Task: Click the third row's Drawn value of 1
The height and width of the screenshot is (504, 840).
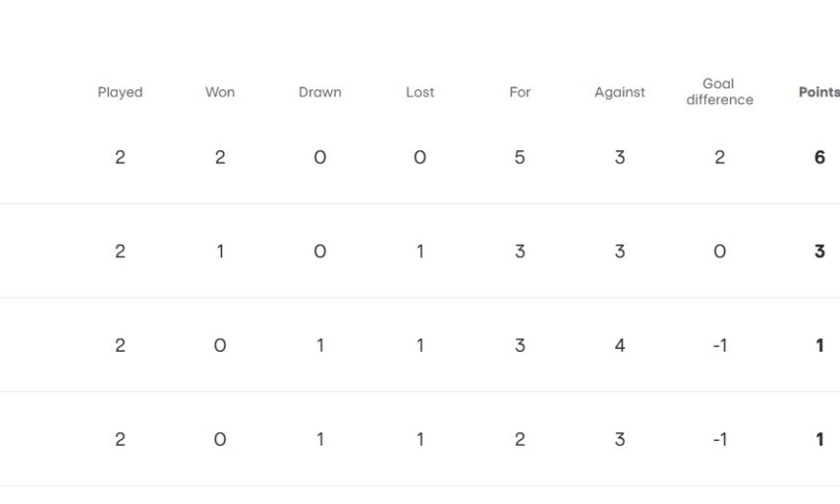Action: click(x=319, y=346)
